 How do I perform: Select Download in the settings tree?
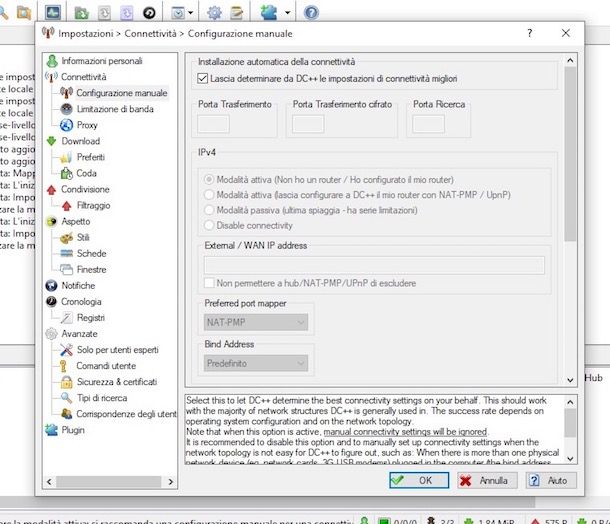tap(81, 141)
